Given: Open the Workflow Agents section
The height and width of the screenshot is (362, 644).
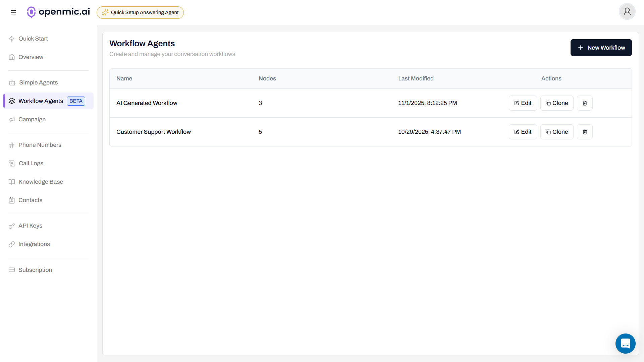Looking at the screenshot, I should 40,101.
